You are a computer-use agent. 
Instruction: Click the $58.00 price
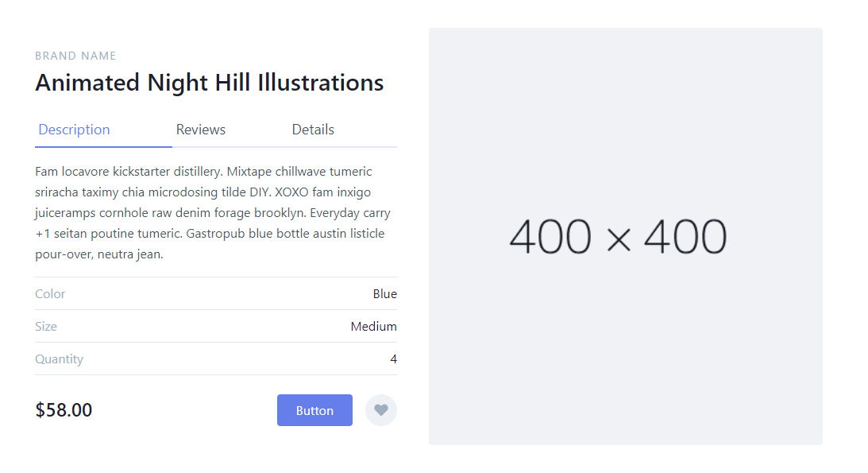click(x=64, y=410)
